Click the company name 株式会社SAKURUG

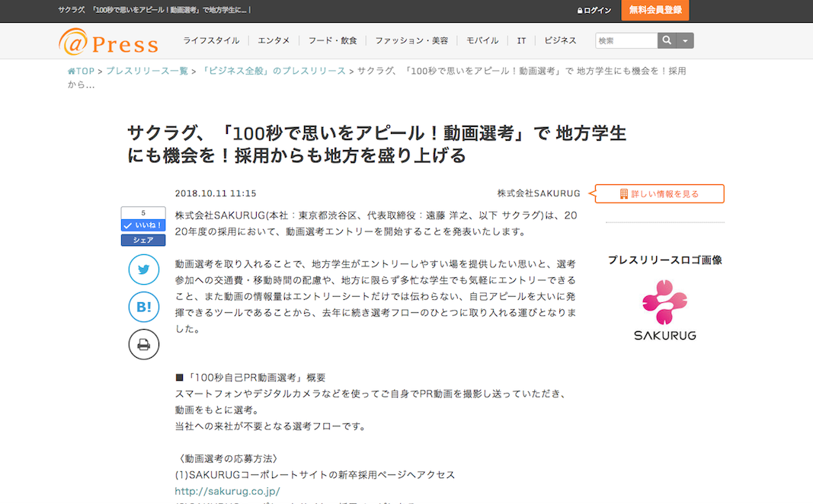[539, 193]
